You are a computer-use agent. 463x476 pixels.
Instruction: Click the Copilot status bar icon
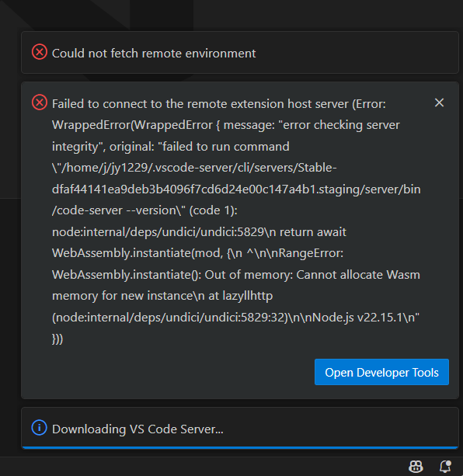tap(416, 466)
